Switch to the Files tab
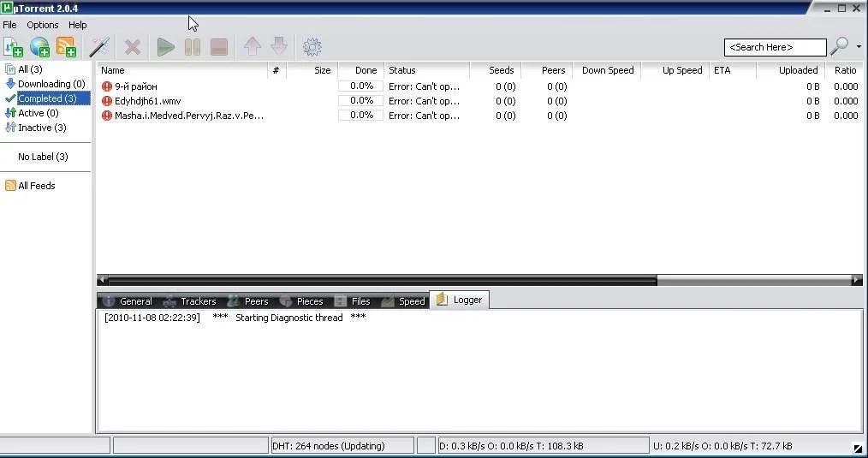 click(353, 301)
